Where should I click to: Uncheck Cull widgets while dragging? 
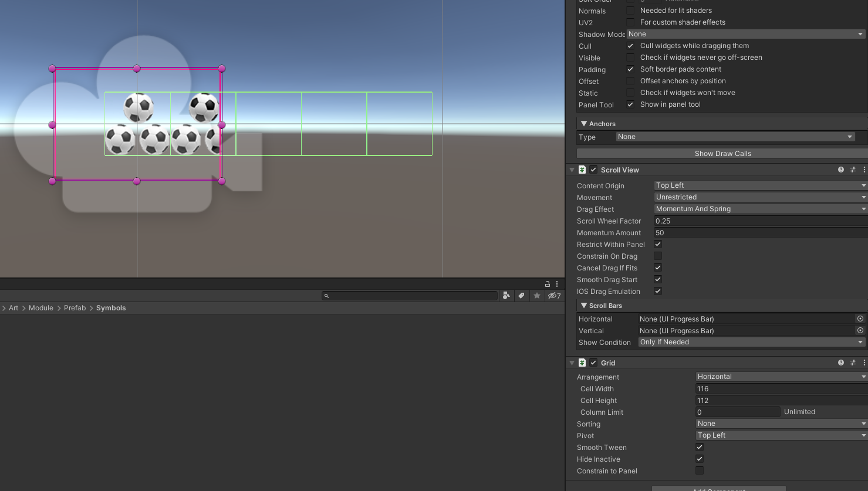pyautogui.click(x=630, y=46)
